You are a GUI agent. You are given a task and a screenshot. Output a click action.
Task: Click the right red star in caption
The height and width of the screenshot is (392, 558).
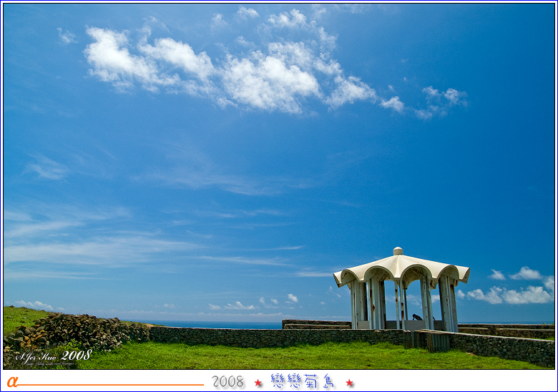tap(350, 383)
